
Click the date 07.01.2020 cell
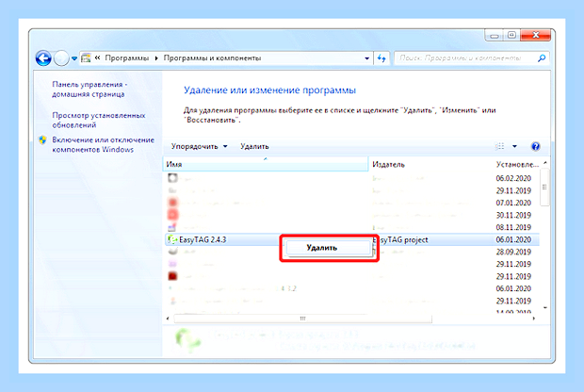pyautogui.click(x=513, y=204)
